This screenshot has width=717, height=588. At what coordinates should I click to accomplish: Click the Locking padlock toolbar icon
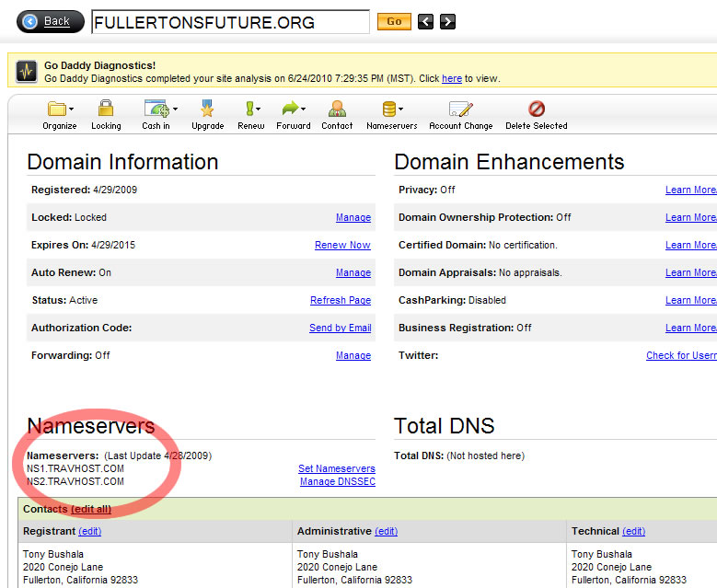pos(106,109)
